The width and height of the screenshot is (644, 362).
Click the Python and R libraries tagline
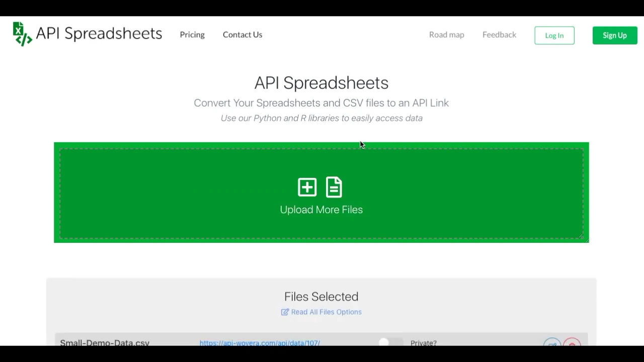tap(321, 118)
